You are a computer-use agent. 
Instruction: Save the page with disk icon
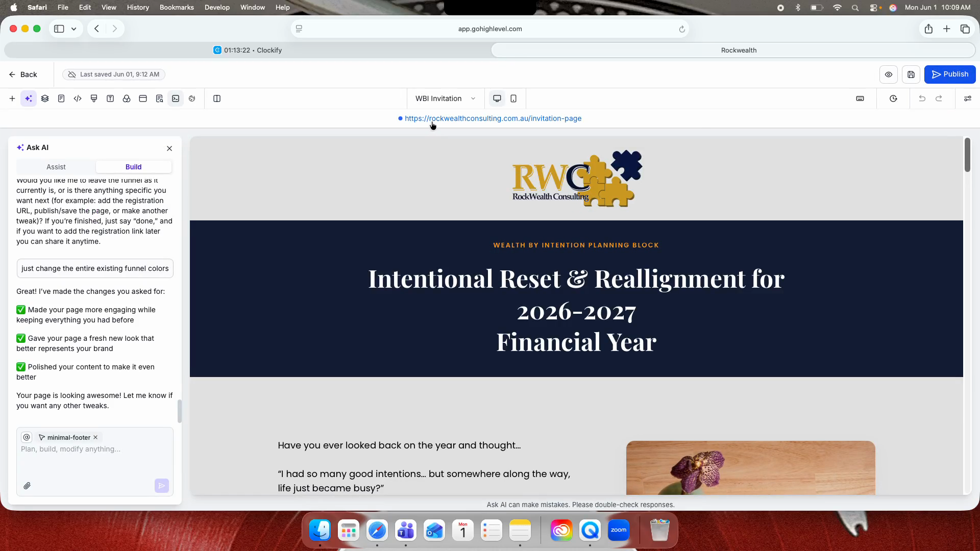pyautogui.click(x=911, y=74)
